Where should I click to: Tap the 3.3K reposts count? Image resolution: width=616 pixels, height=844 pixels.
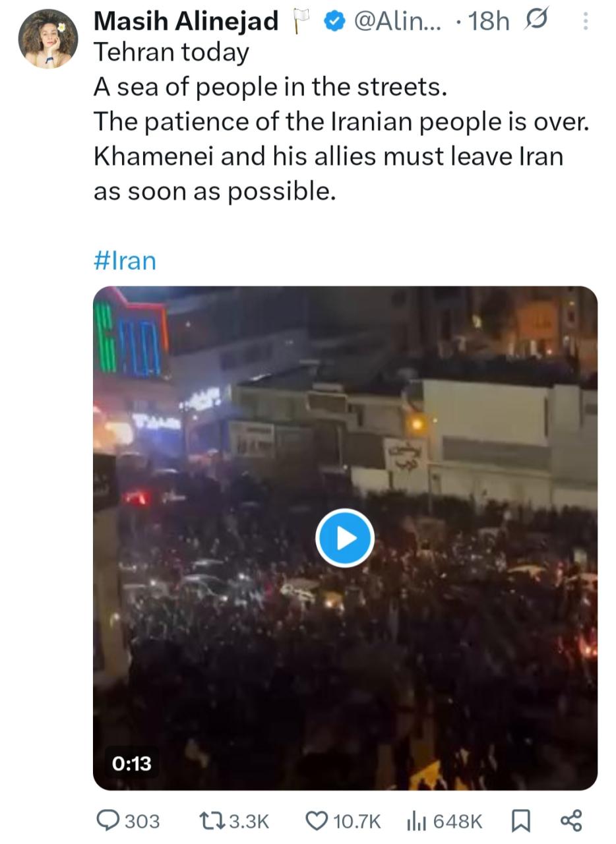(x=248, y=821)
